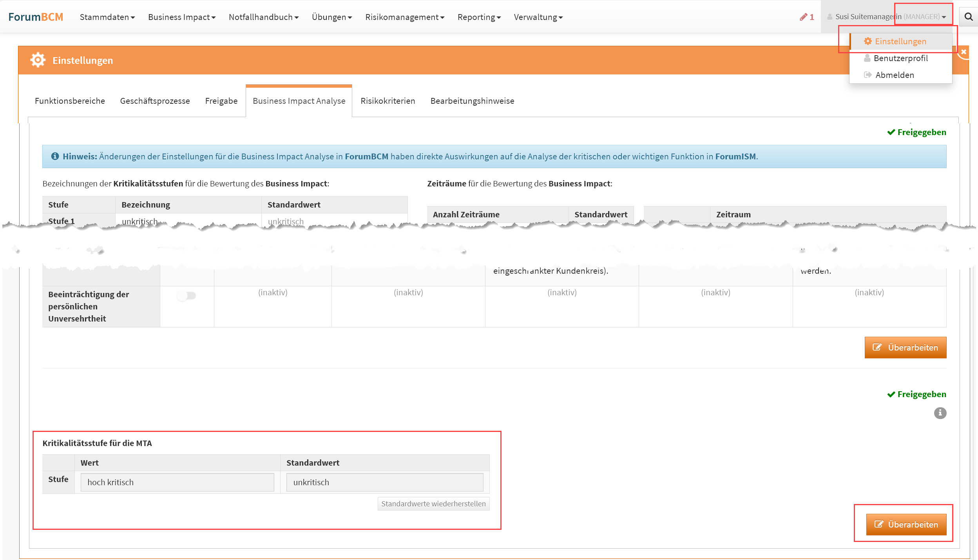Screen dimensions: 978x560
Task: Choose Abmelden to log out
Action: point(894,75)
